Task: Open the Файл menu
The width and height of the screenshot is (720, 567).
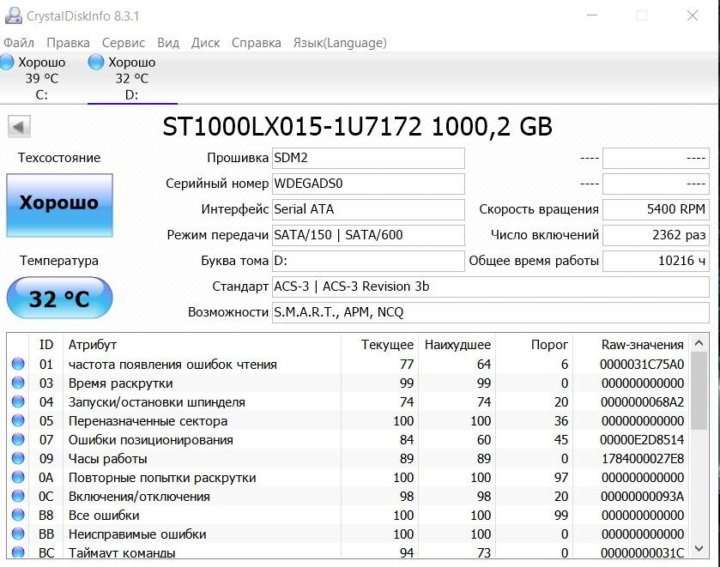Action: [18, 43]
